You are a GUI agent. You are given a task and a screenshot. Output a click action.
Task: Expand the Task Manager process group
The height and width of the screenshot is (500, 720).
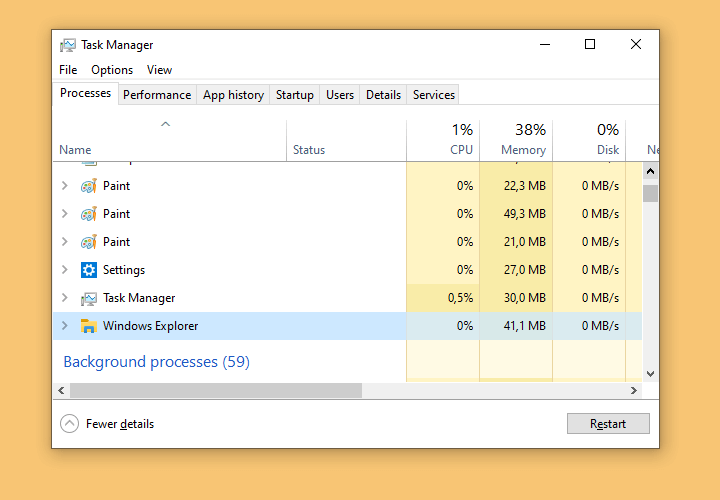click(65, 298)
